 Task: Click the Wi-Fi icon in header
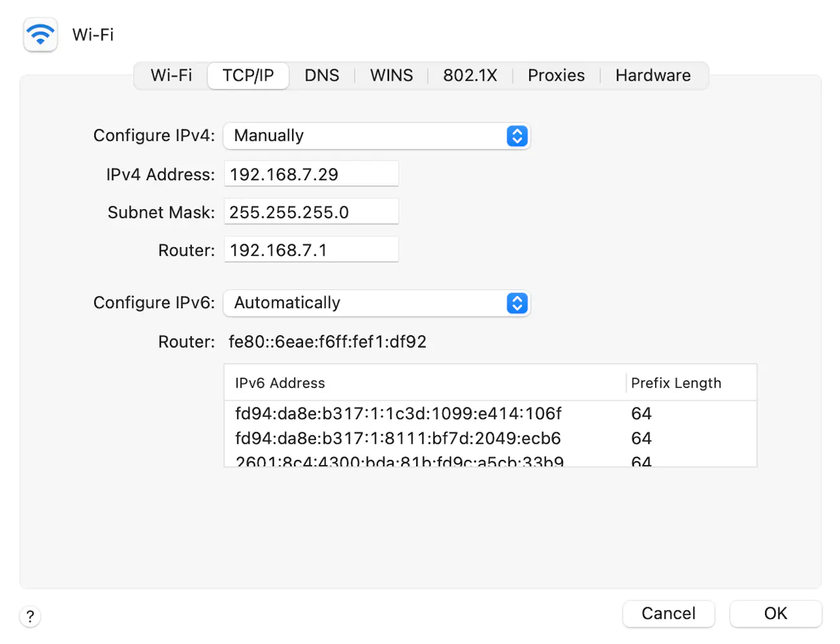(40, 34)
